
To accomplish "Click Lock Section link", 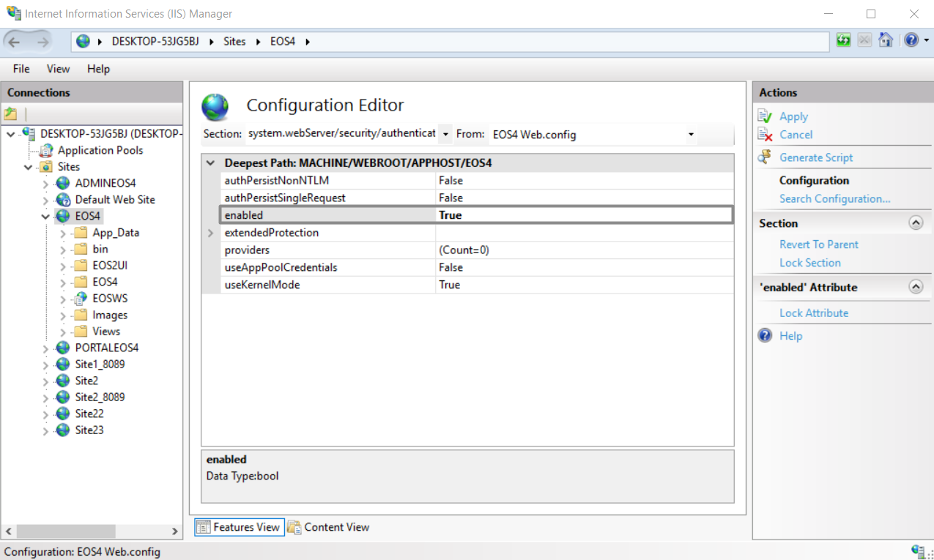I will click(x=809, y=263).
